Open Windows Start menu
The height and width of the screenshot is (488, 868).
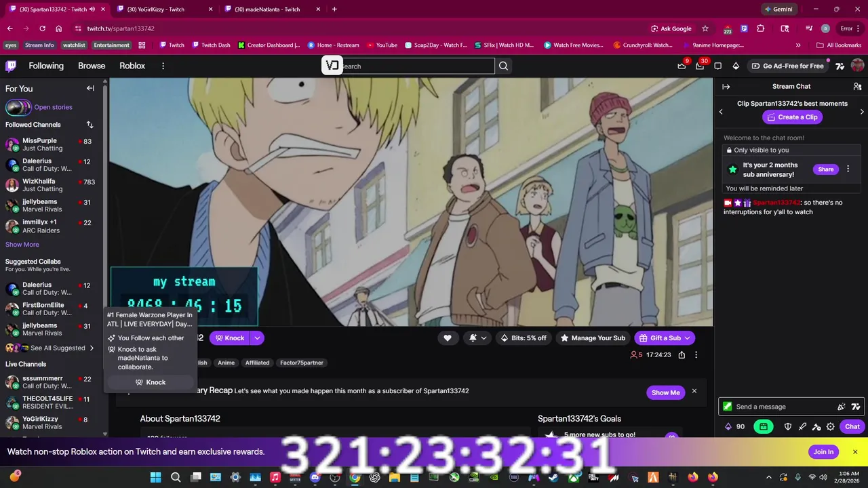[155, 477]
